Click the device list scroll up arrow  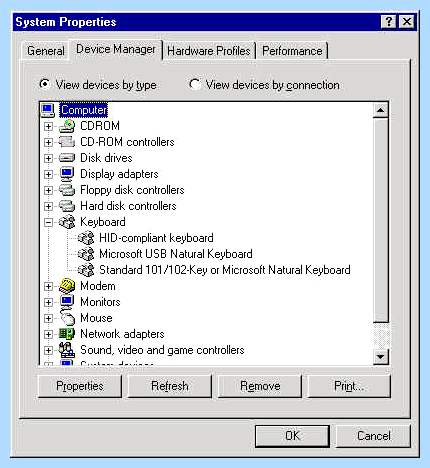click(381, 110)
